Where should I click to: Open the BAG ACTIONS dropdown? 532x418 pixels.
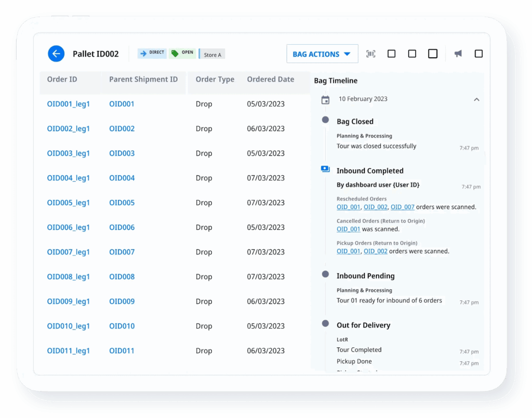(x=322, y=54)
